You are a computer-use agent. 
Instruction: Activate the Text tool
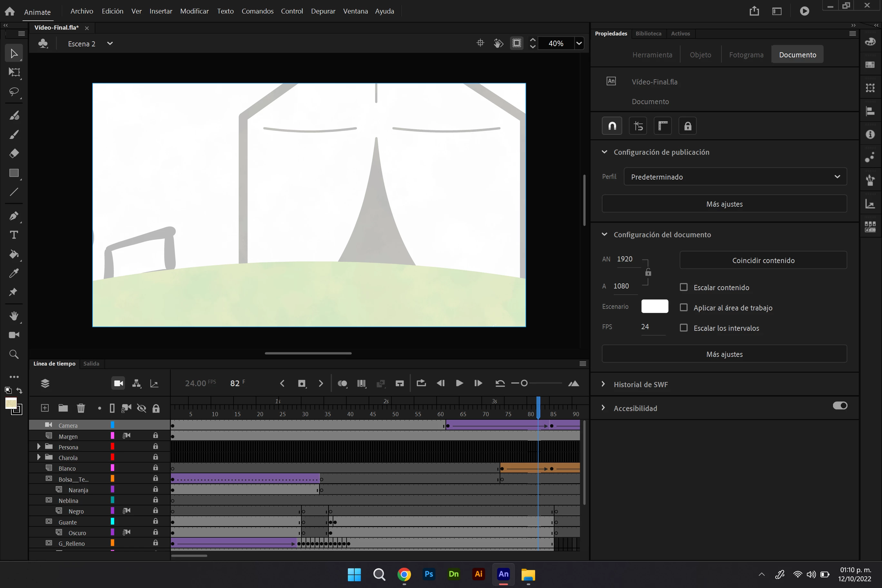click(14, 235)
